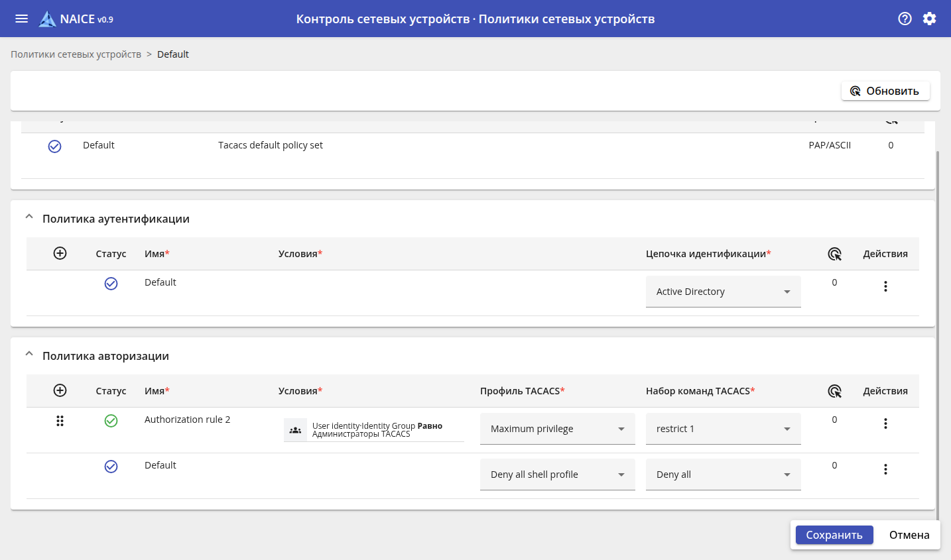Open the help question mark icon
The height and width of the screenshot is (560, 951).
(905, 19)
